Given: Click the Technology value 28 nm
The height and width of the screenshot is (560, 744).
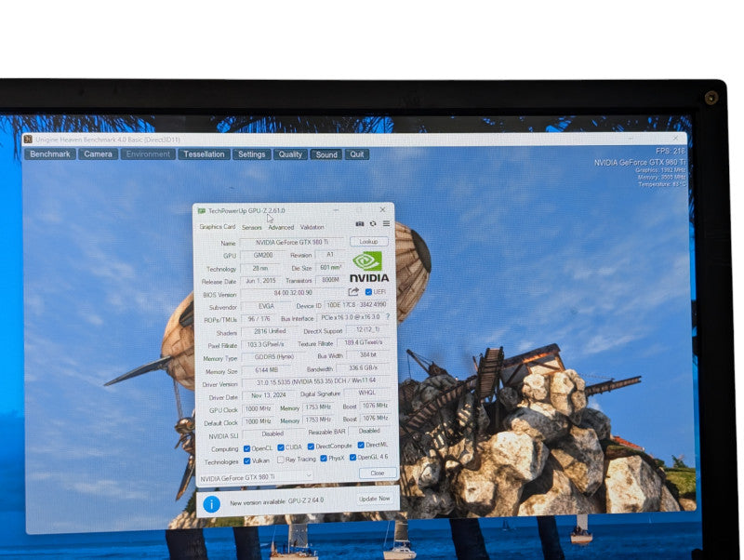Looking at the screenshot, I should 260,268.
